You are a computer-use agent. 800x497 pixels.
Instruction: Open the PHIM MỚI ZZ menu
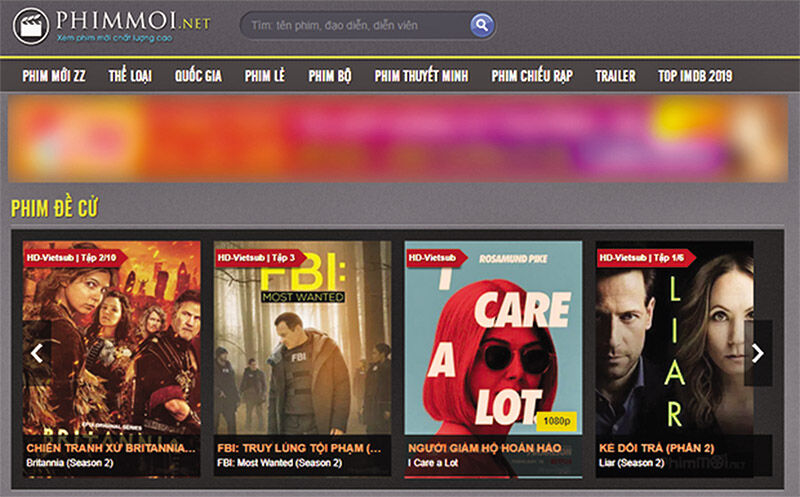[54, 76]
